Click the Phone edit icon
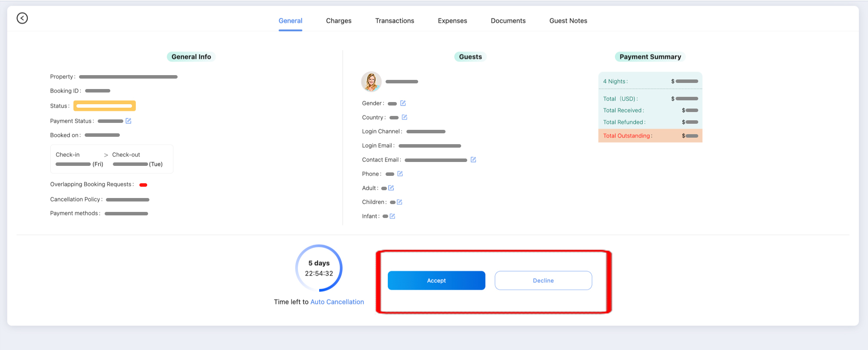Screen dimensions: 868x350 click(400, 174)
